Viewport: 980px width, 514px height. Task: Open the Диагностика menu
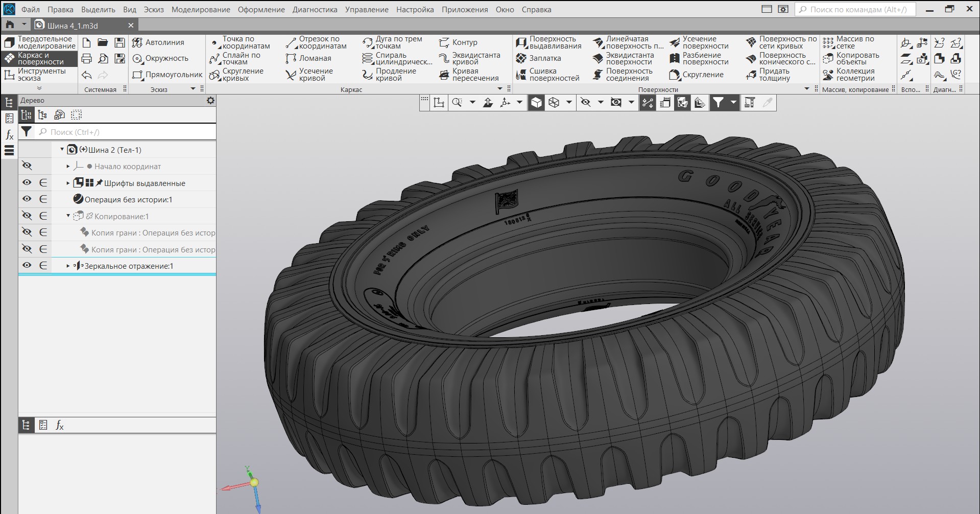pos(315,10)
